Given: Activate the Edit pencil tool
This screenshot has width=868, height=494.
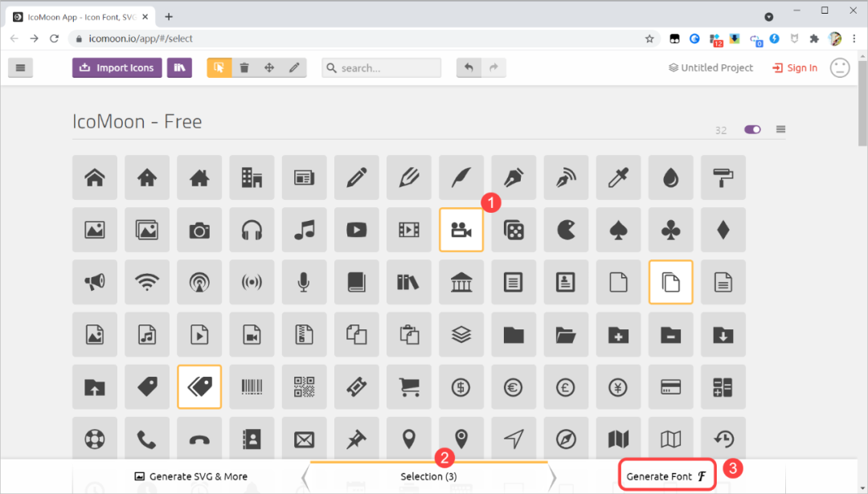Looking at the screenshot, I should pos(294,67).
